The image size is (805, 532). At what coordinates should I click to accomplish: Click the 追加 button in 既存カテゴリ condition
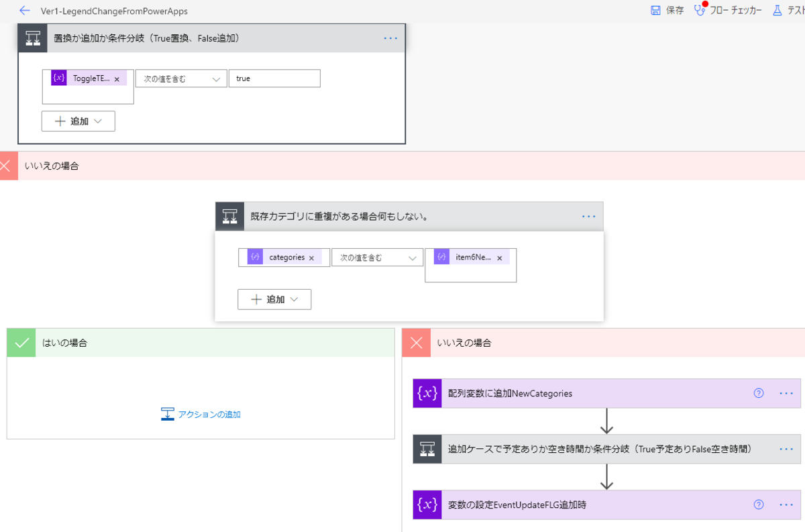tap(274, 299)
